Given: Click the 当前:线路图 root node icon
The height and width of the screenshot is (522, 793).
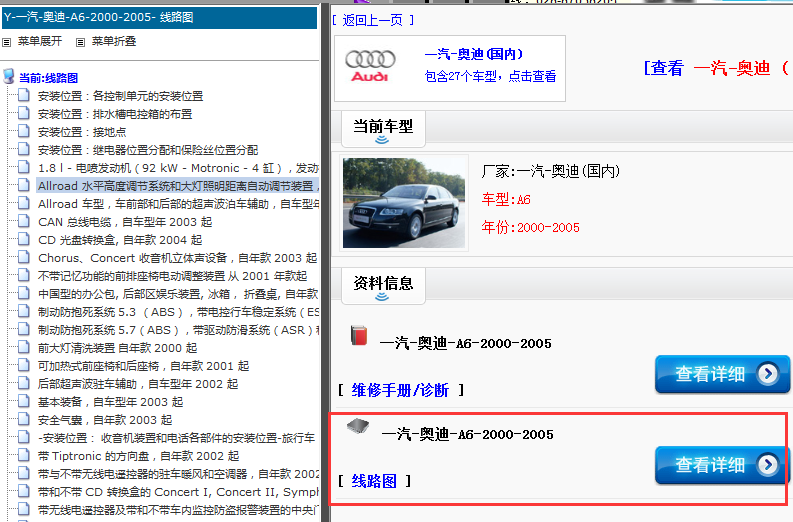Looking at the screenshot, I should (9, 76).
